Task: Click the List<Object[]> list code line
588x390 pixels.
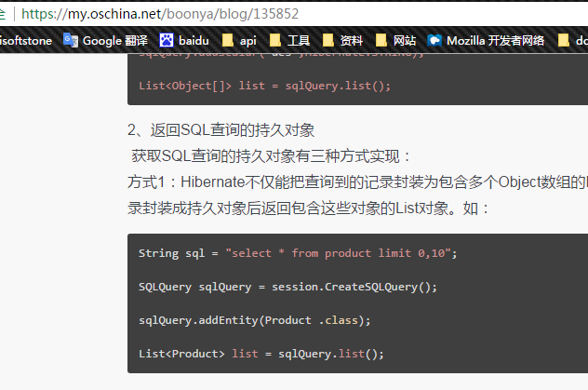Action: [264, 86]
